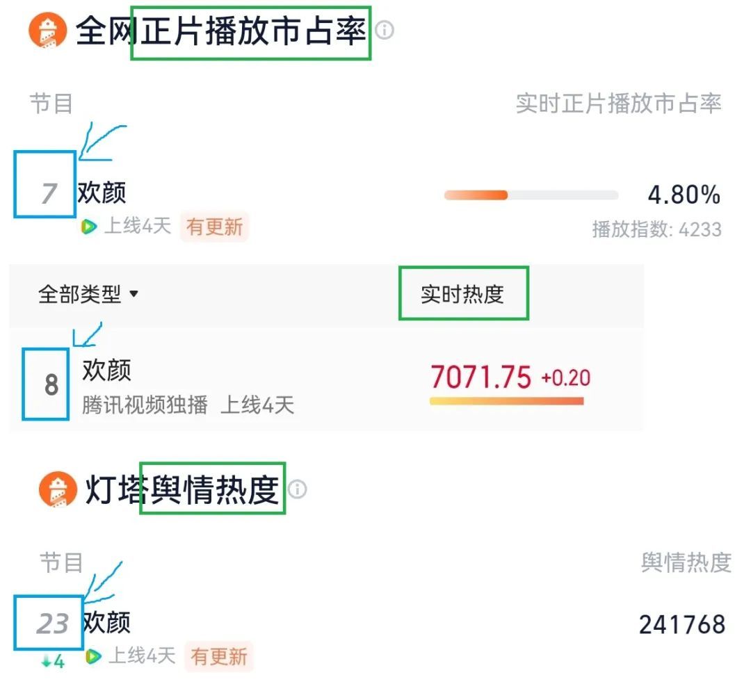
Task: Click the info icon after 灯塔舆情热度
Action: tap(298, 489)
